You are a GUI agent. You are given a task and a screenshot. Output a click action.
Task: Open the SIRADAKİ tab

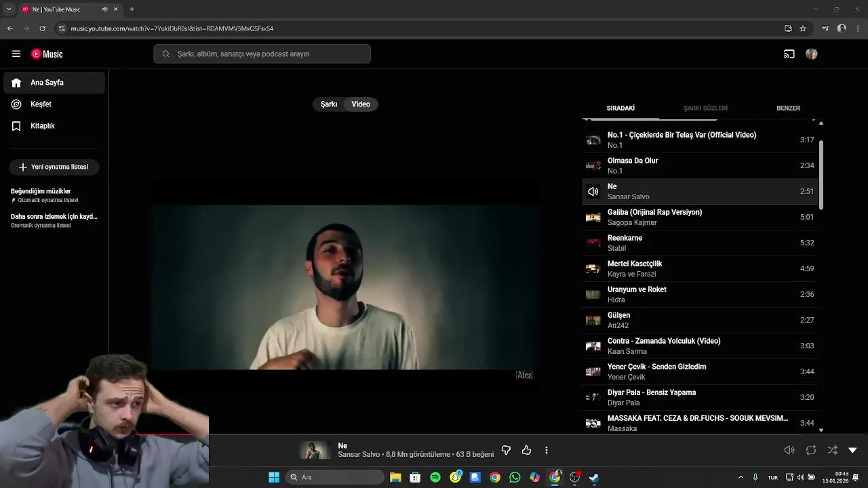coord(620,108)
